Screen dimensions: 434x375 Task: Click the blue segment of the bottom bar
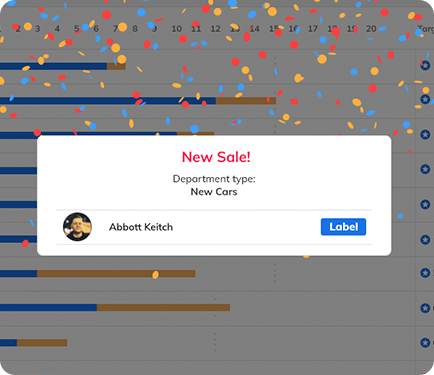[8, 343]
